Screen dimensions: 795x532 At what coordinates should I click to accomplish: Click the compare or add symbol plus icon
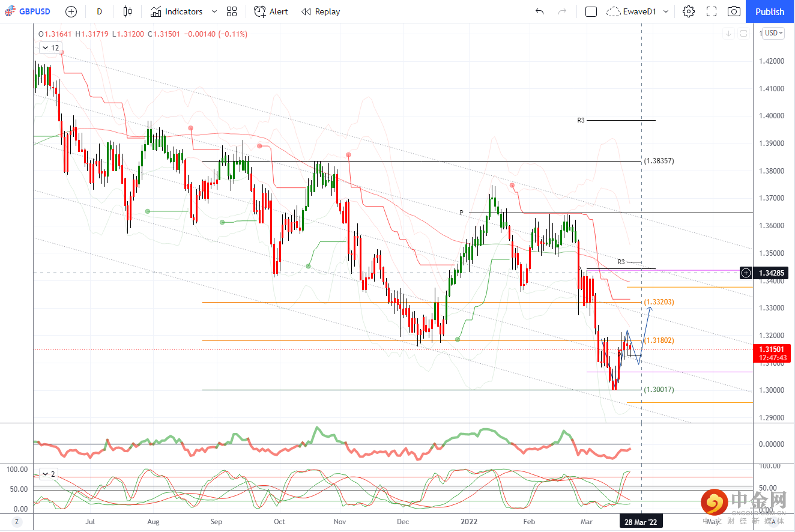[71, 11]
